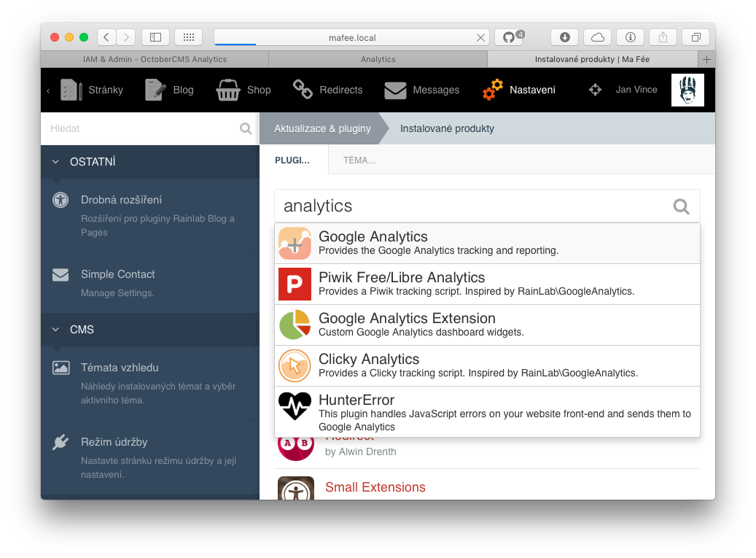This screenshot has width=756, height=558.
Task: Click the Instalované produkty breadcrumb
Action: [447, 128]
